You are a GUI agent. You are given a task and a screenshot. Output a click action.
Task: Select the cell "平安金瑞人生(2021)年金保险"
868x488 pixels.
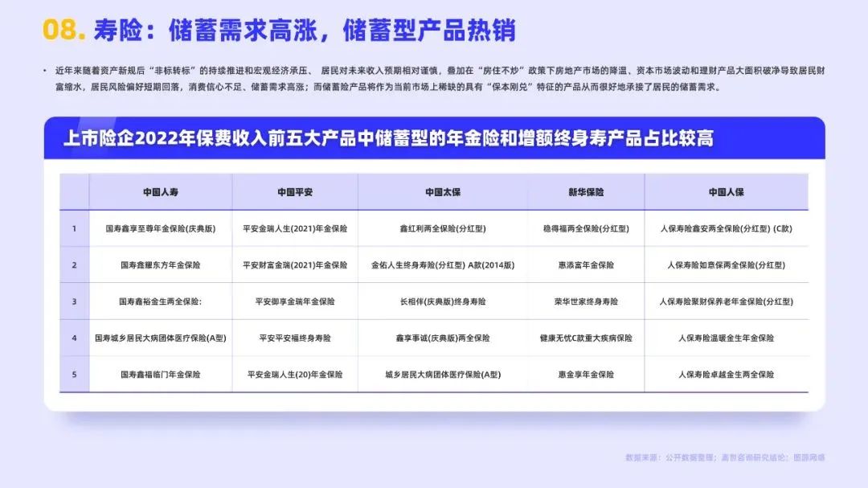coord(295,228)
